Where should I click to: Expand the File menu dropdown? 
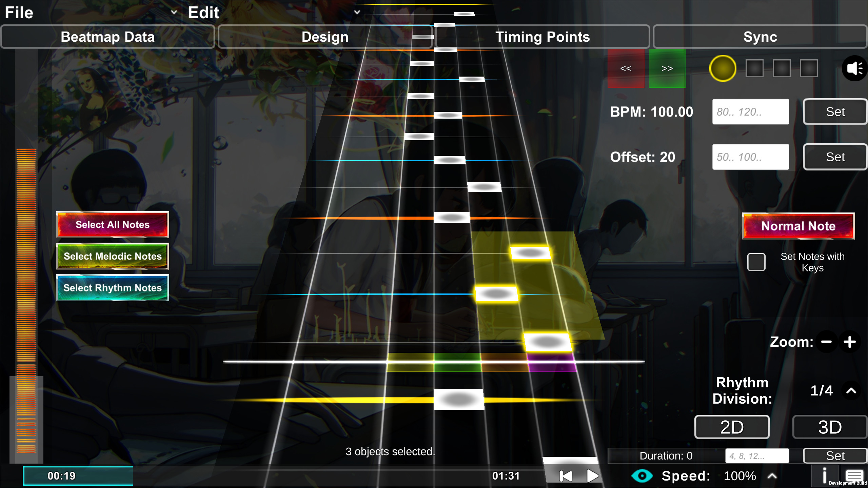[174, 12]
